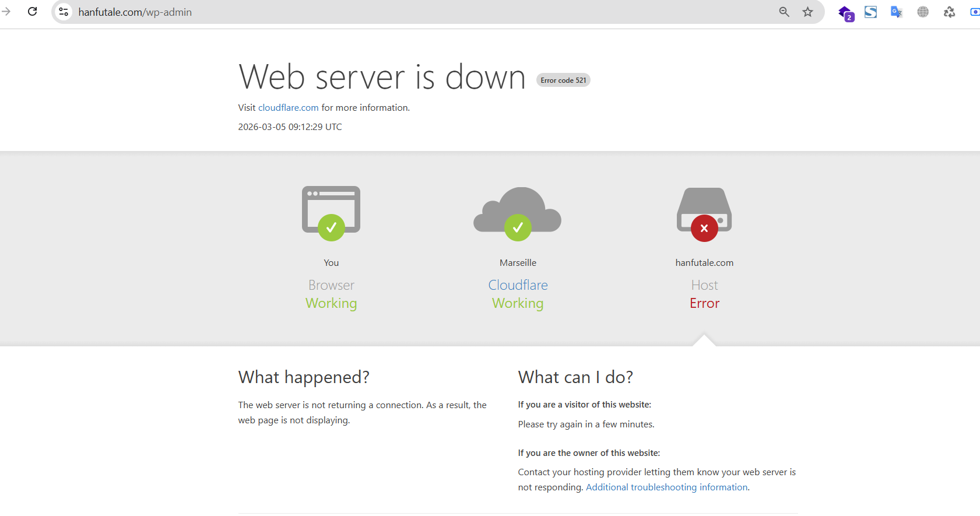This screenshot has height=516, width=980.
Task: Click the Working status under Browser
Action: [331, 304]
